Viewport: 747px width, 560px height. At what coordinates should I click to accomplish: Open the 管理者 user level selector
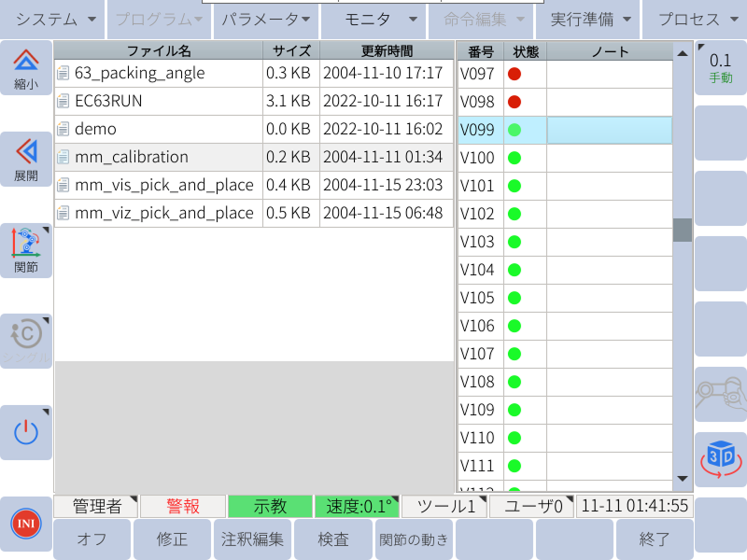tap(96, 506)
